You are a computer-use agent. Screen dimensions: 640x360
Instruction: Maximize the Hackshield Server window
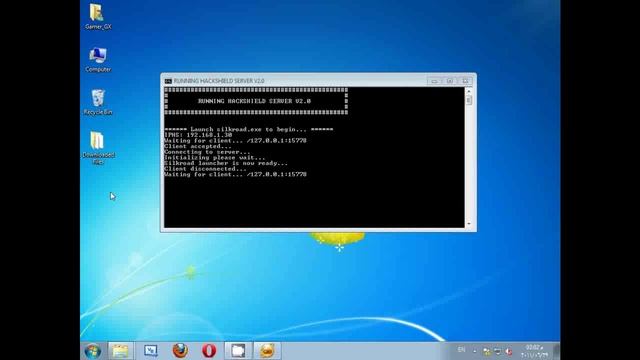click(449, 81)
